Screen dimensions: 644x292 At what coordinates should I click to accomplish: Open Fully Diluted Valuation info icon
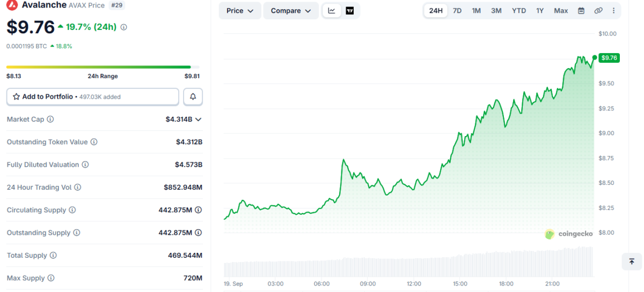(85, 165)
